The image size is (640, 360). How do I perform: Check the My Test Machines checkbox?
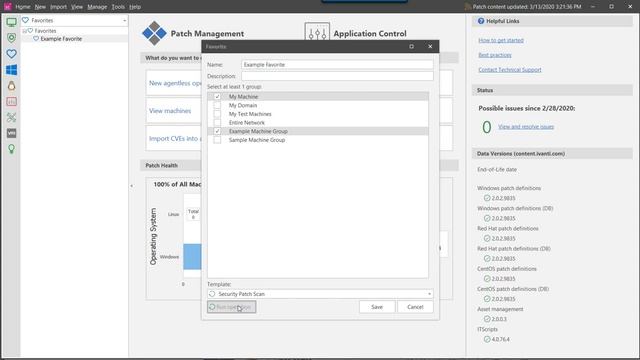217,114
